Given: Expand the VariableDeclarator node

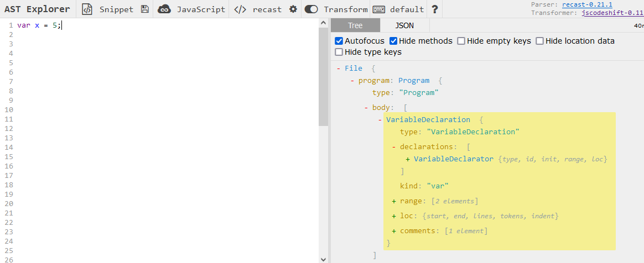Looking at the screenshot, I should pyautogui.click(x=408, y=159).
